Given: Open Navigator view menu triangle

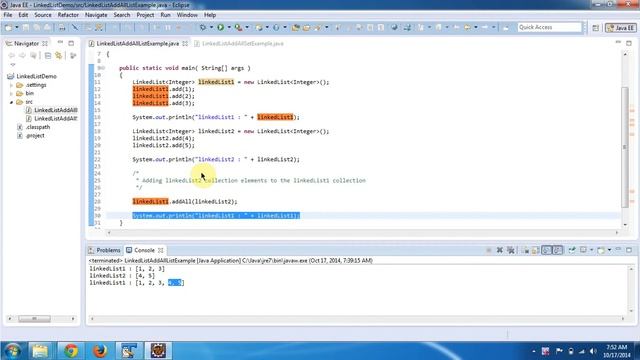Looking at the screenshot, I should [x=13, y=64].
